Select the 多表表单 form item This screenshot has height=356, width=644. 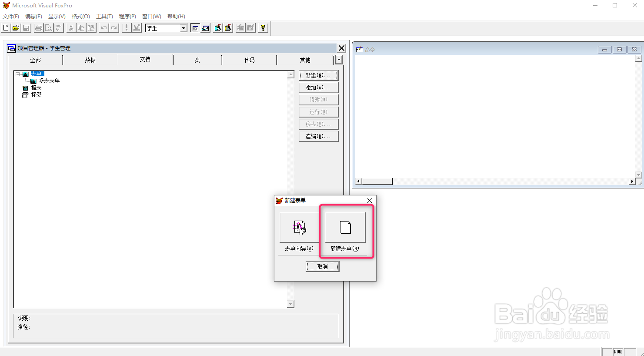pyautogui.click(x=49, y=81)
